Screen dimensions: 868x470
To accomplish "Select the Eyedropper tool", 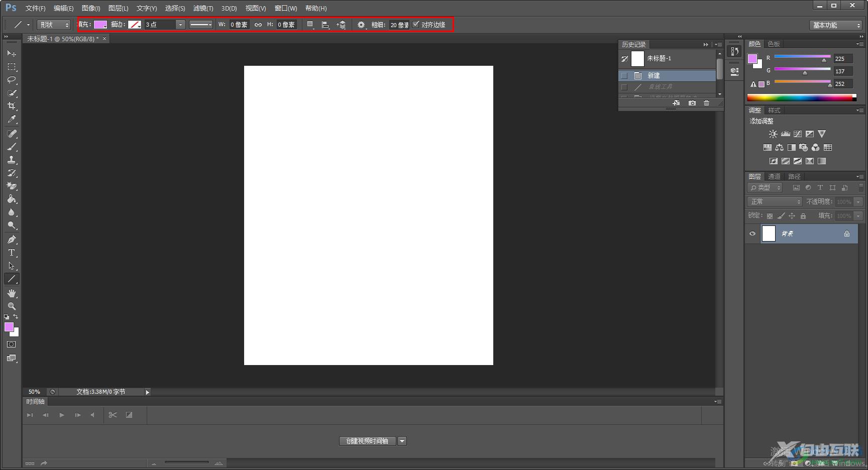I will 12,119.
